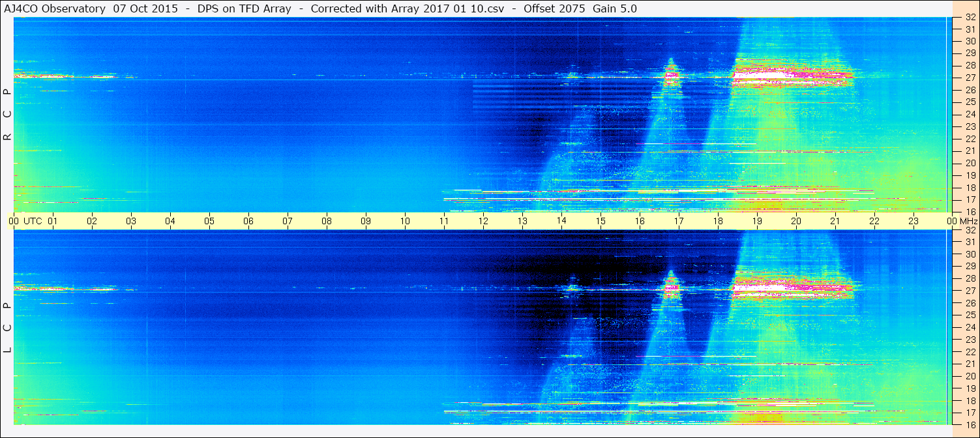Select the 12 hour marker
Screen dimensions: 980x438
(483, 221)
